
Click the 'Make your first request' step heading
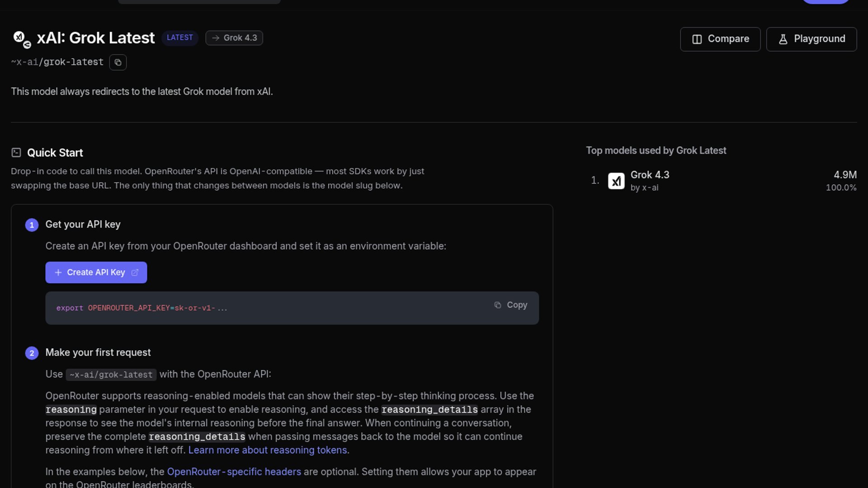click(98, 352)
